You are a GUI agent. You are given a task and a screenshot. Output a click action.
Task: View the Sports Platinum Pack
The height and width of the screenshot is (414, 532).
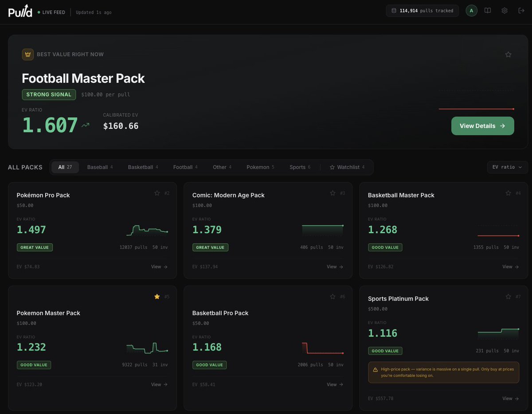tap(510, 398)
